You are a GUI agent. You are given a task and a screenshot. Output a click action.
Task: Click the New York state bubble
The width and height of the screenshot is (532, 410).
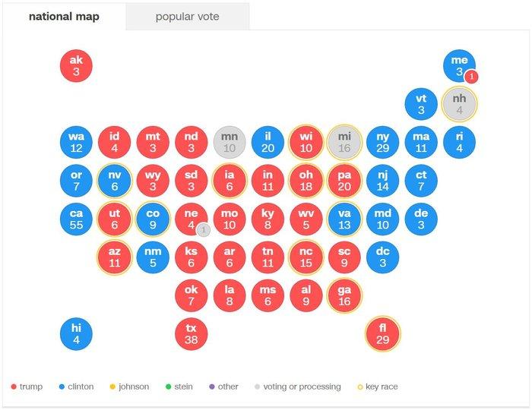pos(382,142)
